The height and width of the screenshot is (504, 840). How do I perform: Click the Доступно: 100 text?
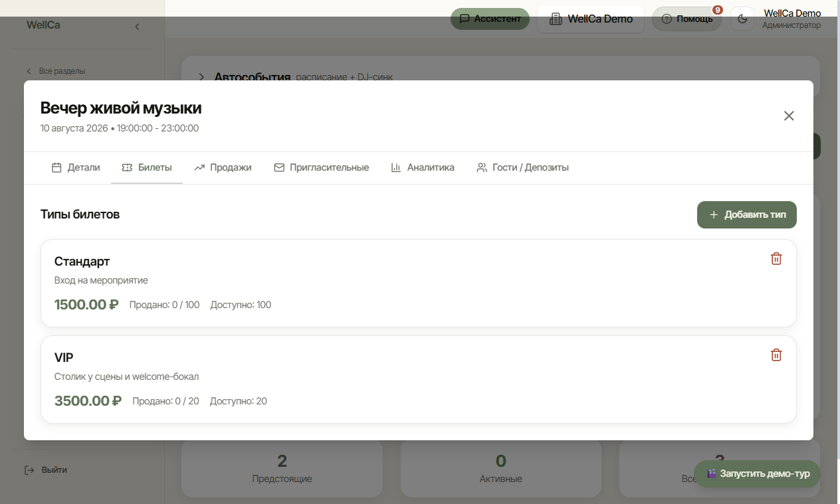pos(241,305)
